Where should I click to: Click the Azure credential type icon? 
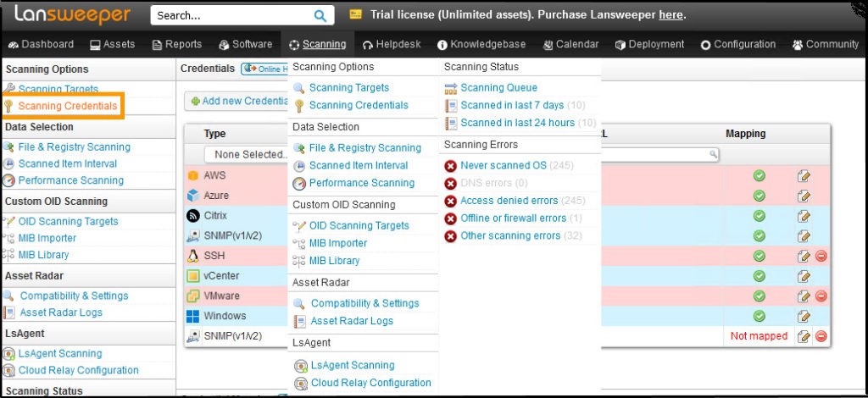click(x=192, y=196)
